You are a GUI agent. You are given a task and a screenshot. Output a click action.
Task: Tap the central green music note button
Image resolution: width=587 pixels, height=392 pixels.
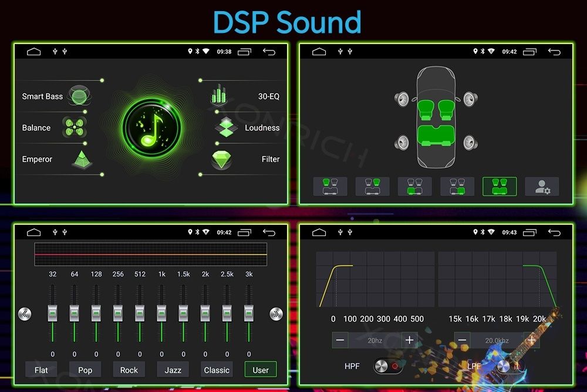(x=151, y=127)
